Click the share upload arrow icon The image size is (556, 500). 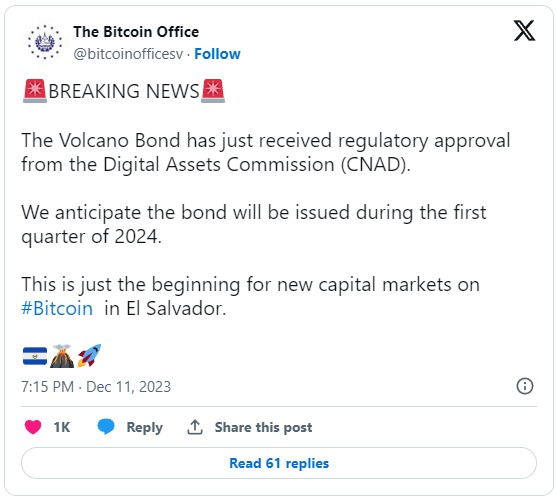(195, 427)
